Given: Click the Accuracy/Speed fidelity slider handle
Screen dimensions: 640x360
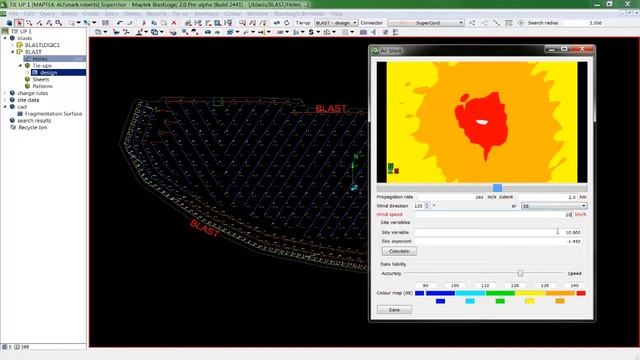Looking at the screenshot, I should [520, 273].
